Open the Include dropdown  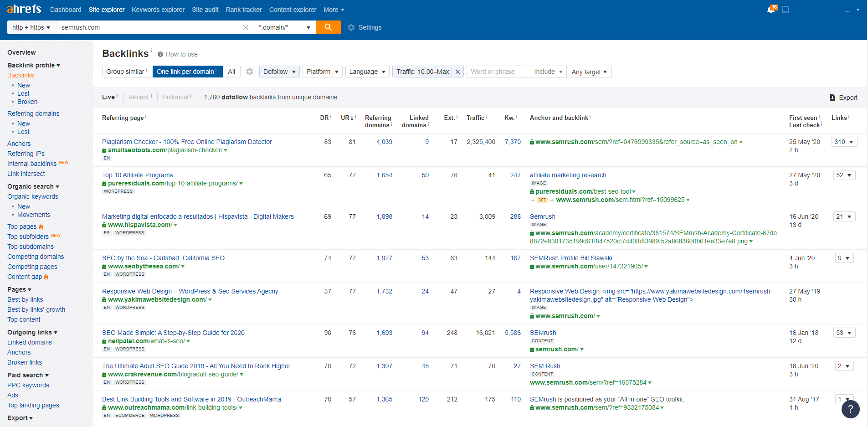tap(548, 72)
